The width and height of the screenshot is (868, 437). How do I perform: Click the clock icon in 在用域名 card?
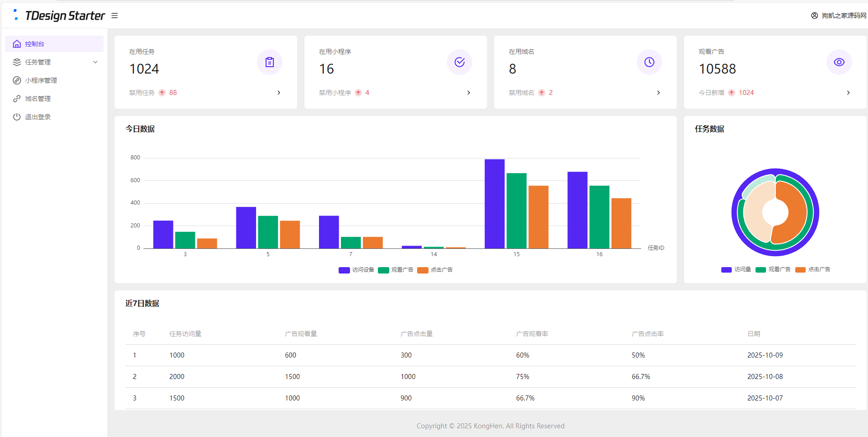(x=649, y=62)
